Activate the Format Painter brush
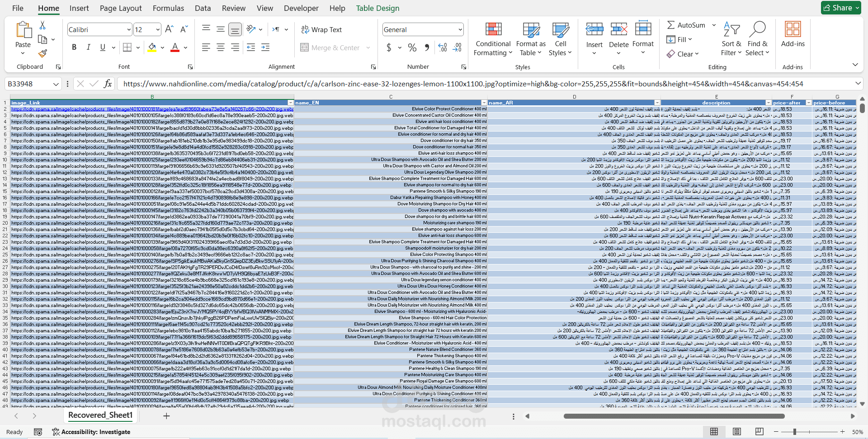Screen dimensions: 868x439 click(42, 53)
